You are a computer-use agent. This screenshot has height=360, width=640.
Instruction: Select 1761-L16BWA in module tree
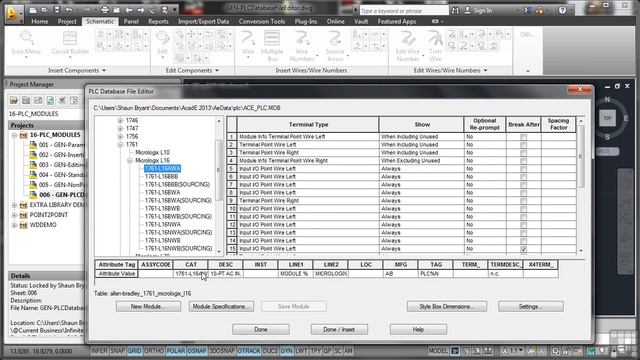click(162, 192)
